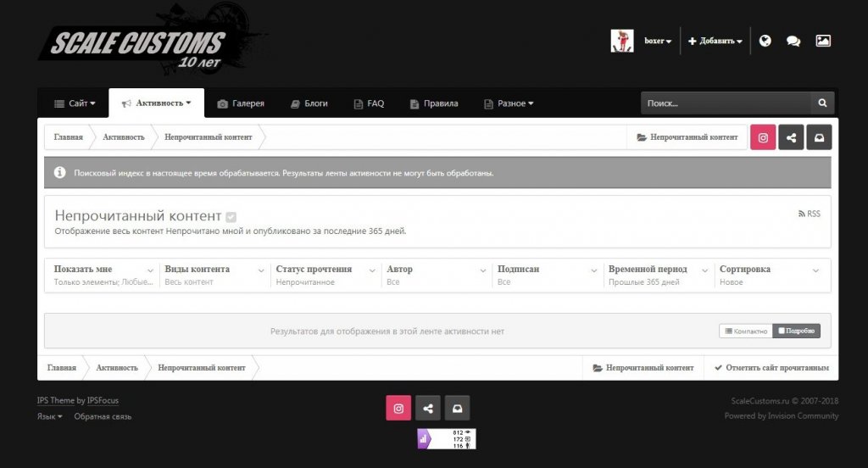Open the RSS feed link
Viewport: 868px width, 468px height.
[x=810, y=214]
